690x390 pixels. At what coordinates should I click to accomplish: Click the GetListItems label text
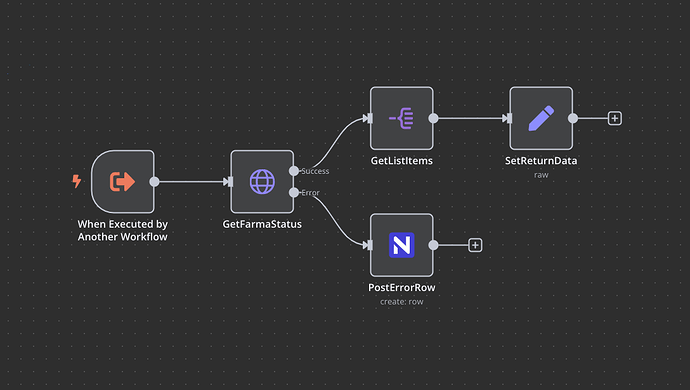click(x=402, y=161)
